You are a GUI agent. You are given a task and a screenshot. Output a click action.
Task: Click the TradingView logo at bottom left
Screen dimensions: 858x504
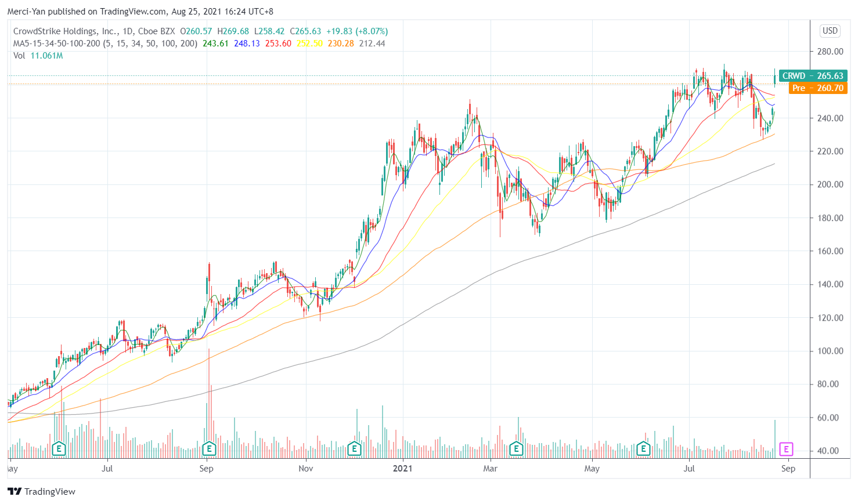point(42,491)
